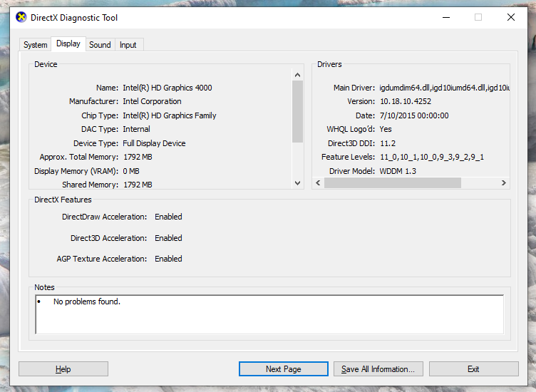
Task: Click inside the Notes text box
Action: (269, 314)
